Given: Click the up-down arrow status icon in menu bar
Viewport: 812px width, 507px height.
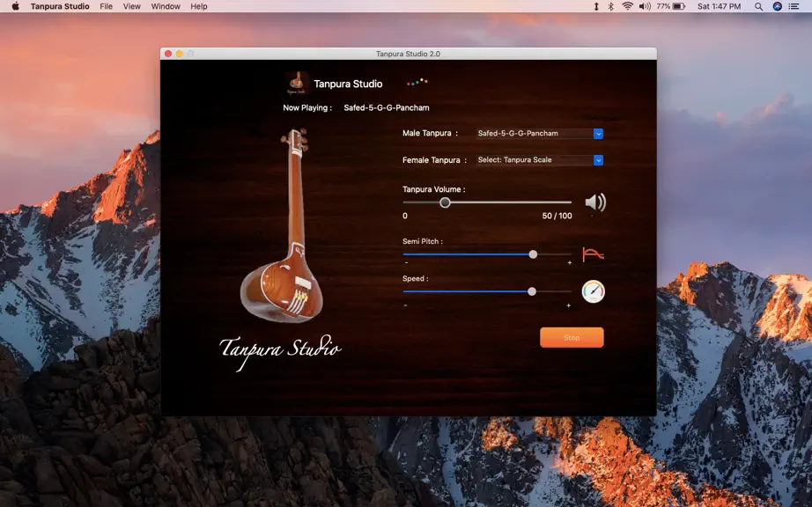Looking at the screenshot, I should (596, 6).
